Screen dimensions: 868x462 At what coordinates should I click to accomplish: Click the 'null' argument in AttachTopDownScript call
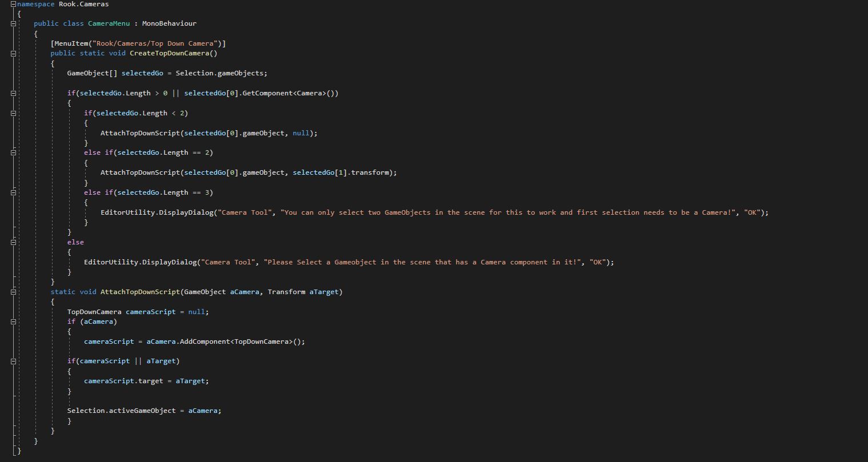301,133
